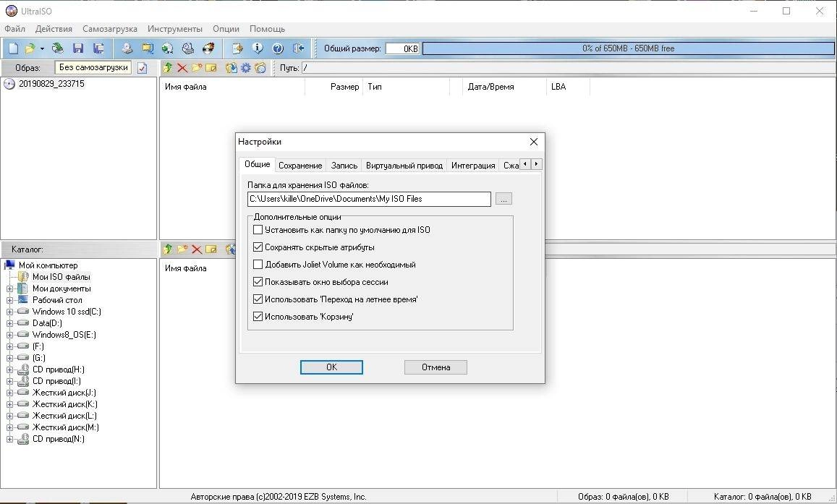Screen dimensions: 837x504
Task: Open the Самозагрузка menu
Action: 109,29
